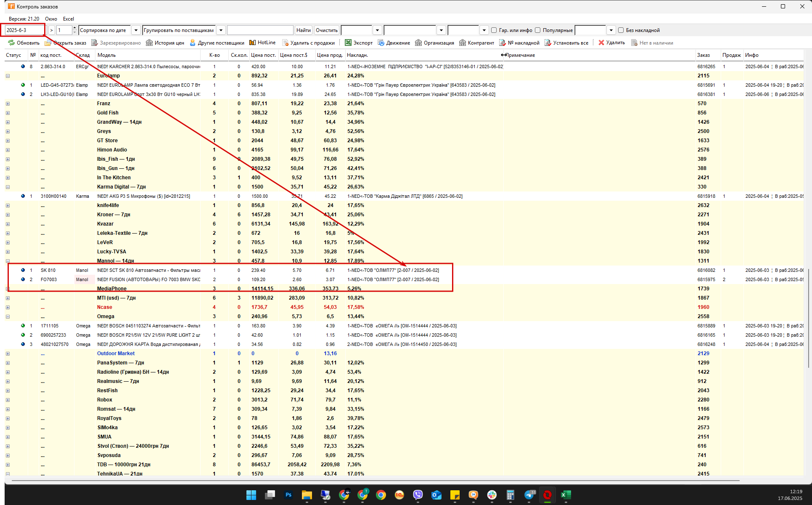Click the Экспорт Excel icon
Image resolution: width=812 pixels, height=505 pixels.
click(348, 43)
